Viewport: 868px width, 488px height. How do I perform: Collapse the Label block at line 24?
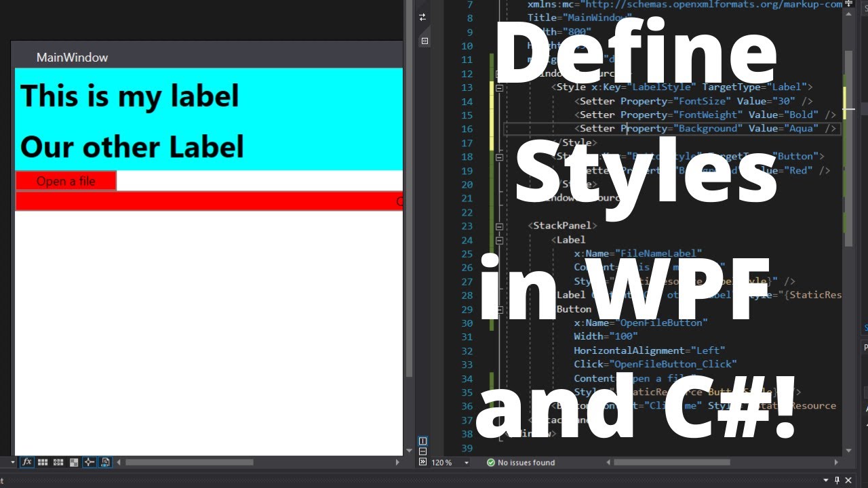(x=500, y=240)
